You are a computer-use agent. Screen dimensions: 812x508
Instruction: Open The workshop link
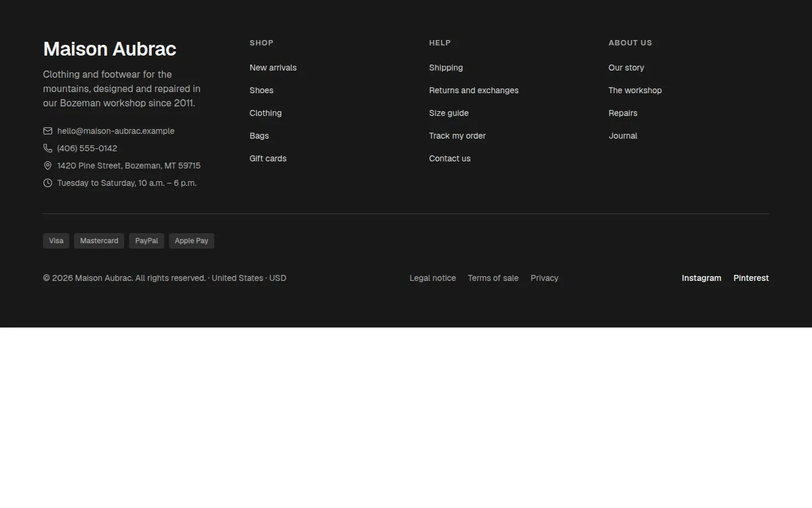tap(635, 90)
